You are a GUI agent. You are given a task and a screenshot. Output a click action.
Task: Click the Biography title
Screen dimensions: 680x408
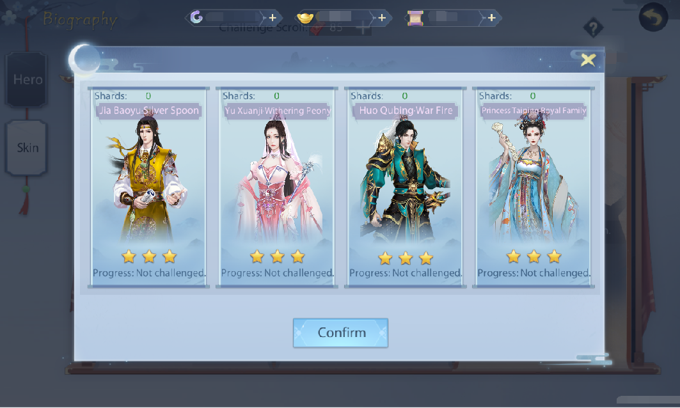80,20
